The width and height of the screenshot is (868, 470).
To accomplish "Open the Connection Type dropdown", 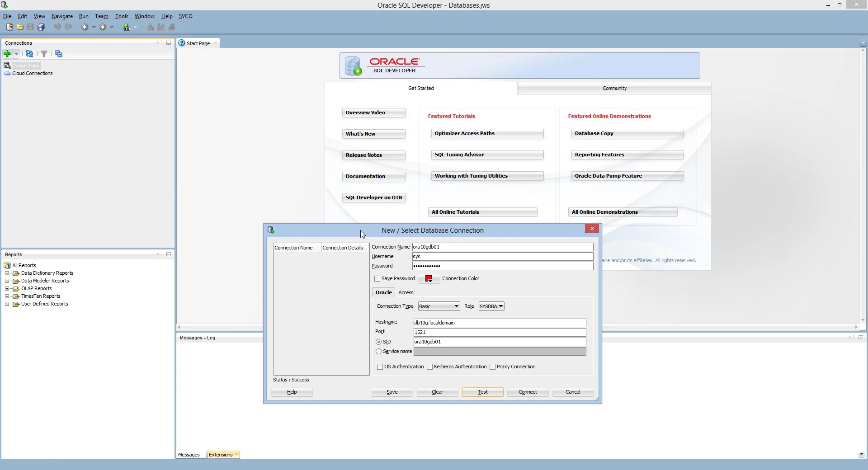I will point(439,306).
